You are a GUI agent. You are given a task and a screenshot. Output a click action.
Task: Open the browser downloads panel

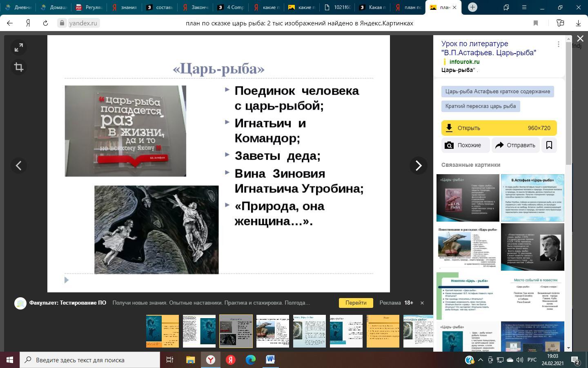[x=578, y=23]
